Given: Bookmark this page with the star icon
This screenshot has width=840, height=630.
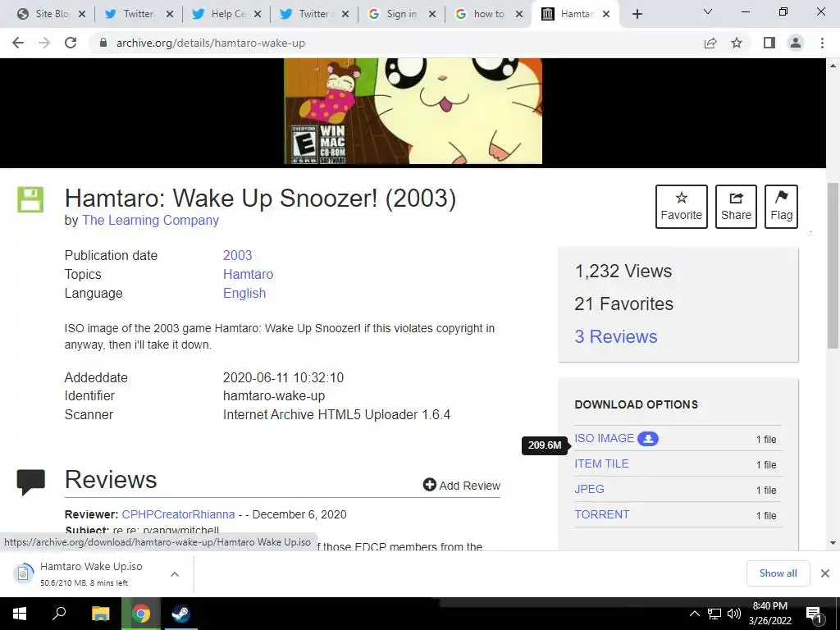Looking at the screenshot, I should pyautogui.click(x=737, y=43).
